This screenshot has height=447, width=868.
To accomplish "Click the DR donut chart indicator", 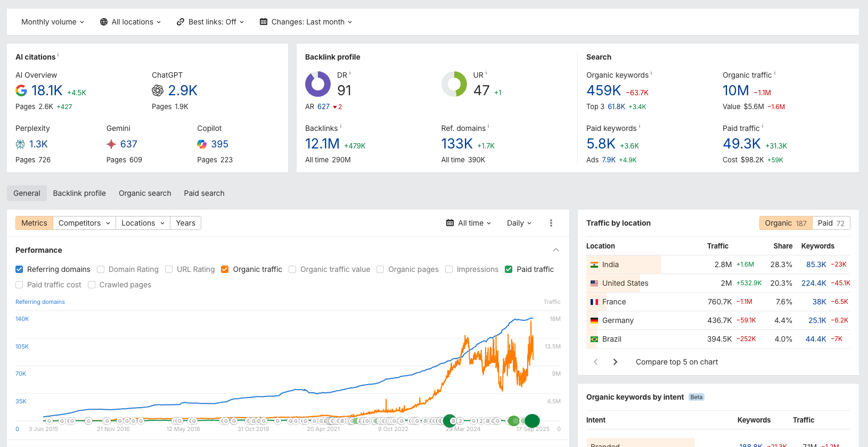I will click(318, 84).
